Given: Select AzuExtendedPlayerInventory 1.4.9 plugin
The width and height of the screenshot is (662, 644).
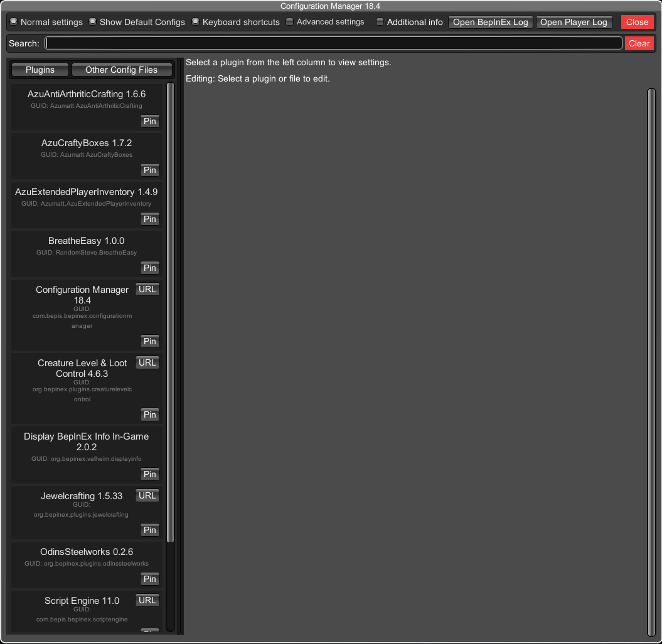Looking at the screenshot, I should (x=87, y=192).
